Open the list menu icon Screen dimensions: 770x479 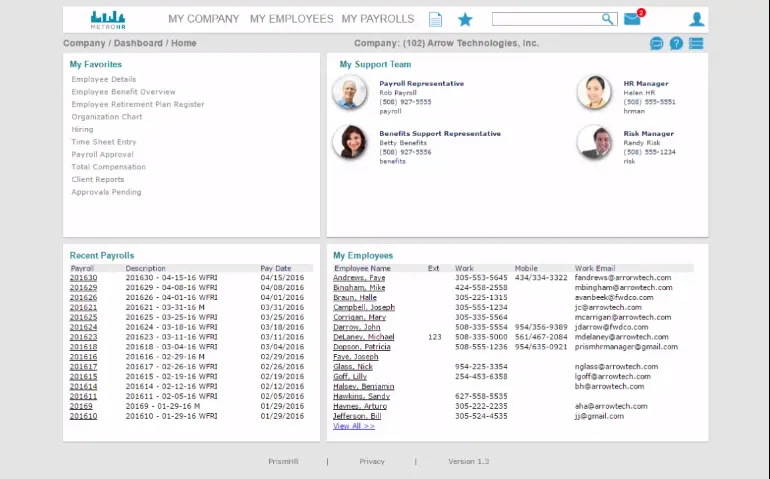coord(696,43)
